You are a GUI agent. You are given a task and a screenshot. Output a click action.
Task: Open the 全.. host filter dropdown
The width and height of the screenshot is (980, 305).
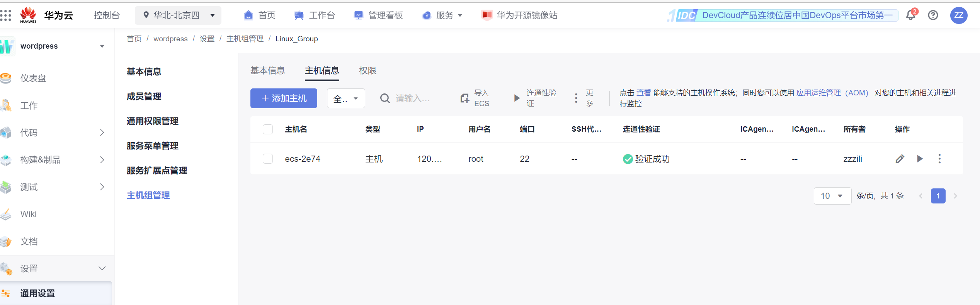pyautogui.click(x=346, y=98)
